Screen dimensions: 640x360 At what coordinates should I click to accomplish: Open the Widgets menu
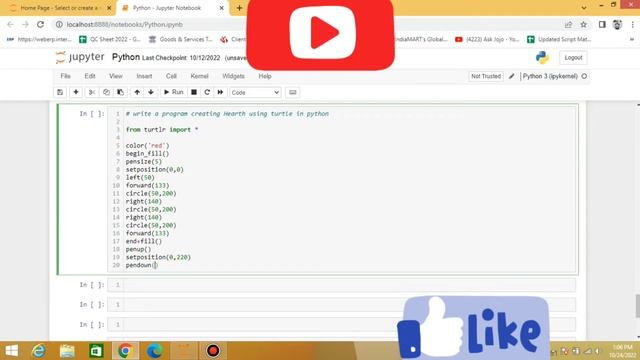233,76
